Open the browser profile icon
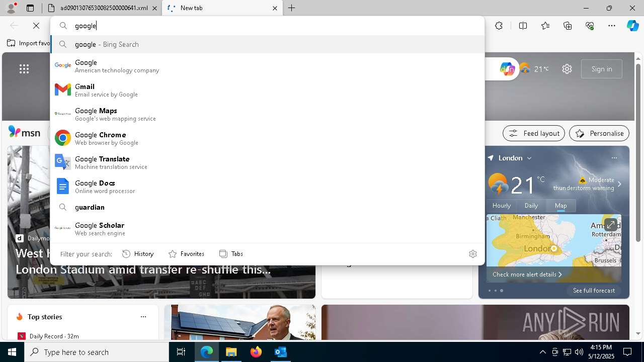644x362 pixels. coord(11,8)
